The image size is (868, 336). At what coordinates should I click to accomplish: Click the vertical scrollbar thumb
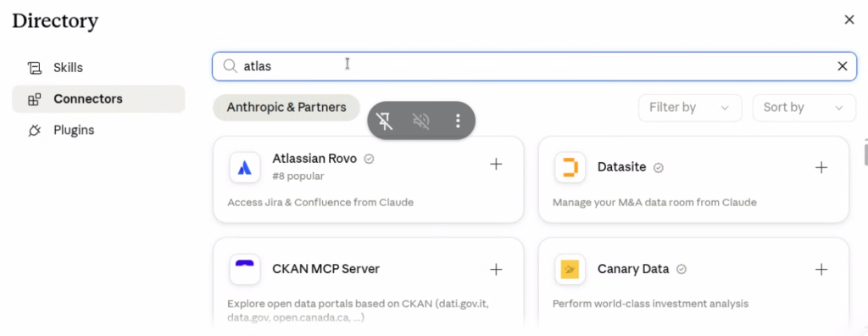tap(865, 152)
